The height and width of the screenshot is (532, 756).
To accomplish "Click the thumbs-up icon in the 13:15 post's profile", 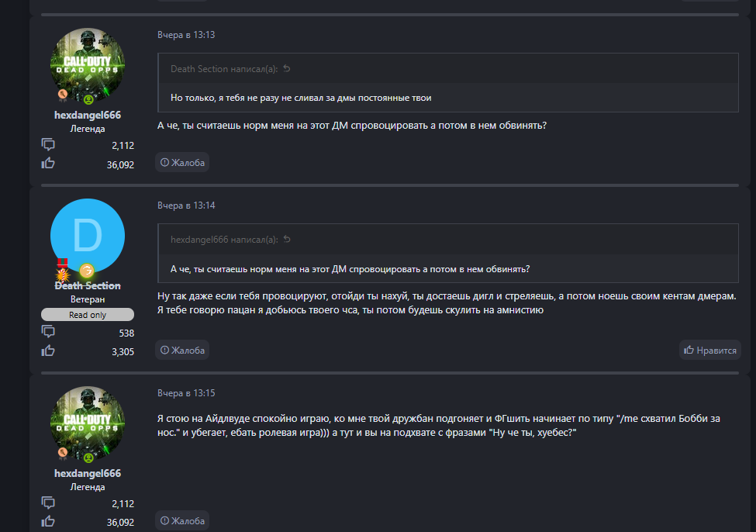I will (x=48, y=522).
